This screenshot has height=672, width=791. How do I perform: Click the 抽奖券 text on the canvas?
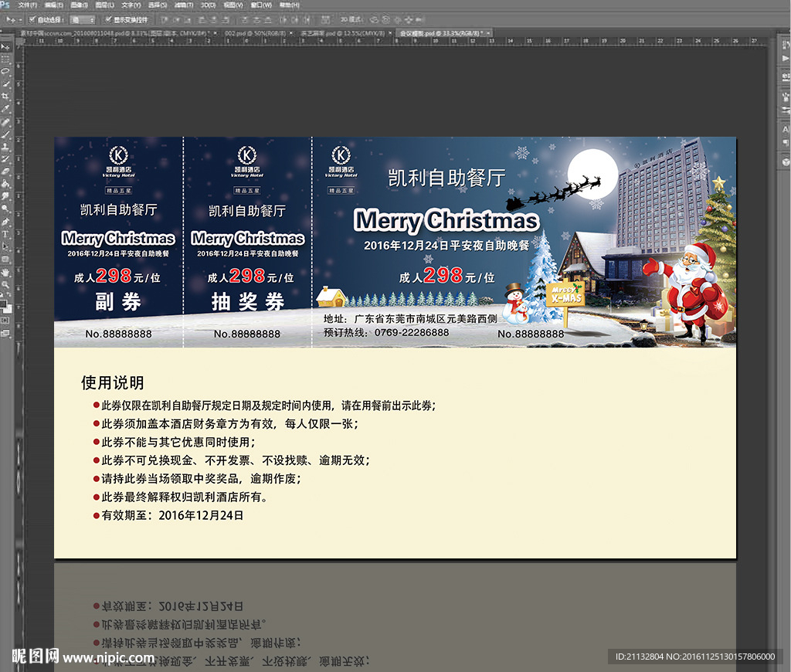248,302
